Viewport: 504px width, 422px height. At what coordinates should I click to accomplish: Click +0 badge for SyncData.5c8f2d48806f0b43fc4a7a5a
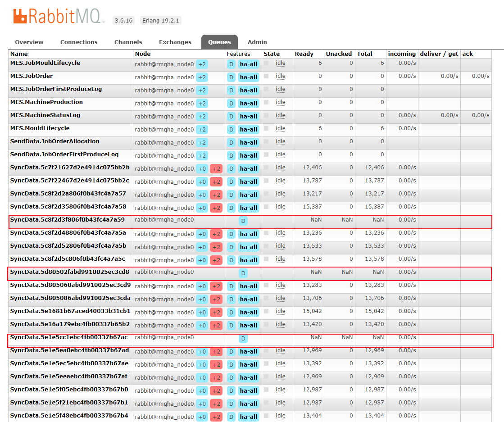(x=202, y=234)
